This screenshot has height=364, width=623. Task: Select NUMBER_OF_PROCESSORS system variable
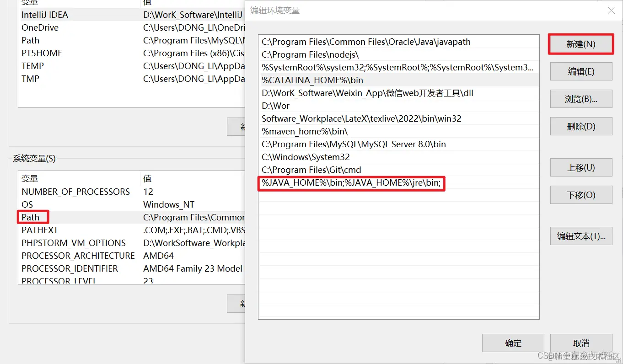click(x=132, y=192)
